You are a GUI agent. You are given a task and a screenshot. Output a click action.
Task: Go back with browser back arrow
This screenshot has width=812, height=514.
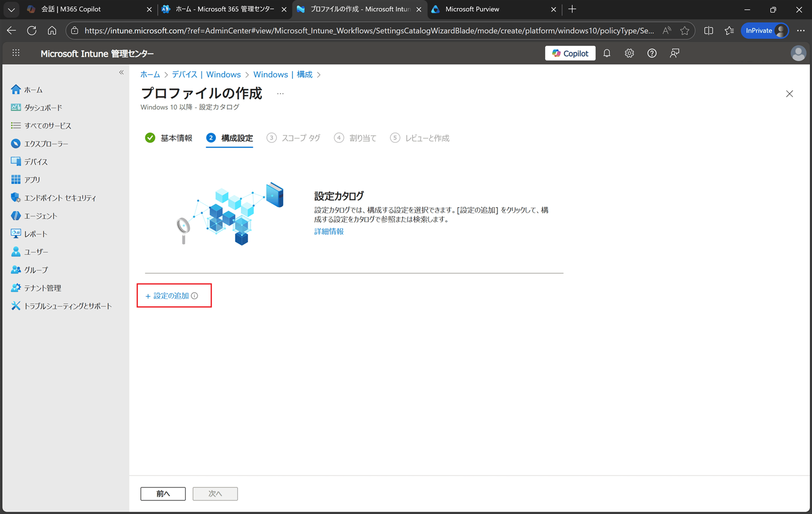pos(11,31)
